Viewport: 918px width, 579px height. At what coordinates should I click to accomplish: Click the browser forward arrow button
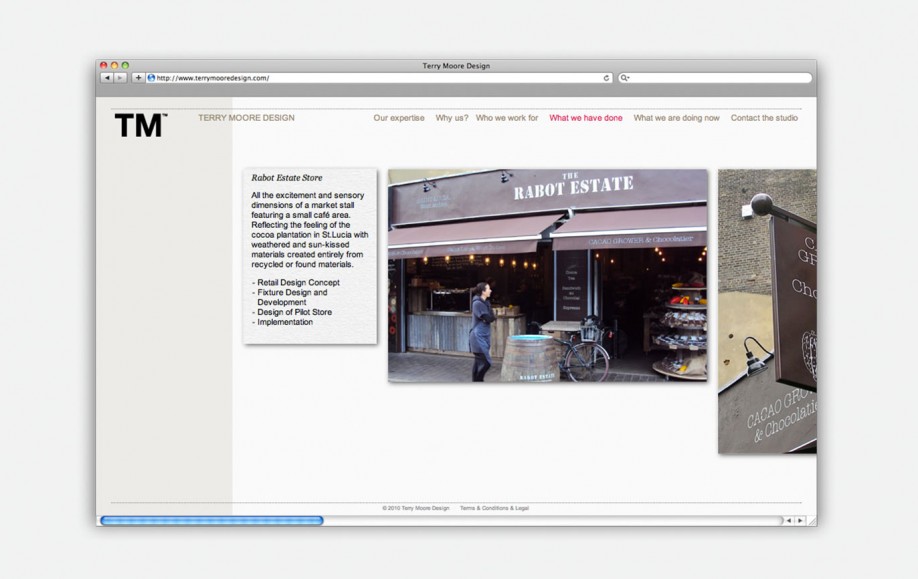[x=121, y=78]
